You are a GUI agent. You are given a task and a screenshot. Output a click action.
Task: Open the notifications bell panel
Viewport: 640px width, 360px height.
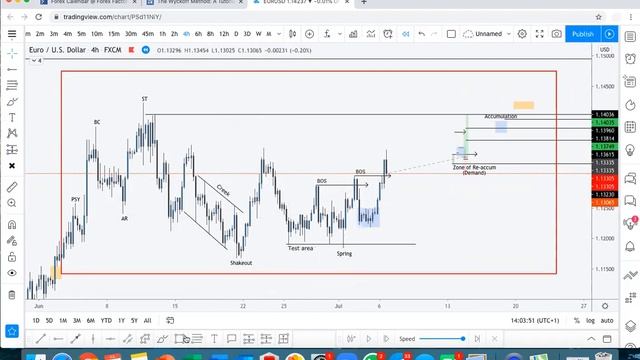(x=630, y=246)
